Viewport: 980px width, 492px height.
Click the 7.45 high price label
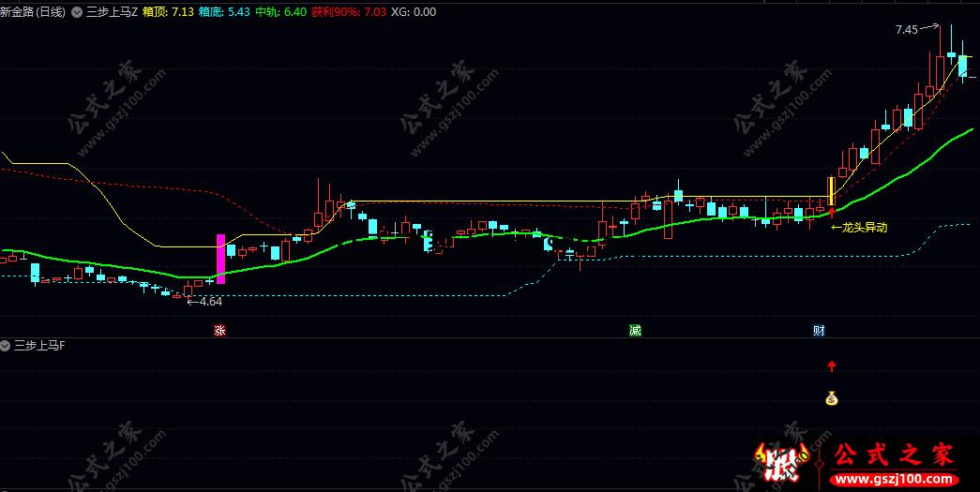pyautogui.click(x=906, y=29)
